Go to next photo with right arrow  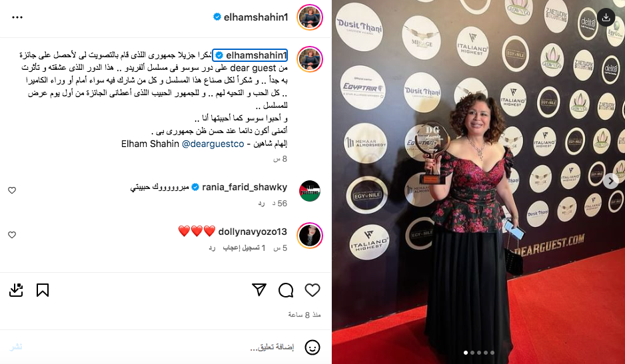[611, 181]
